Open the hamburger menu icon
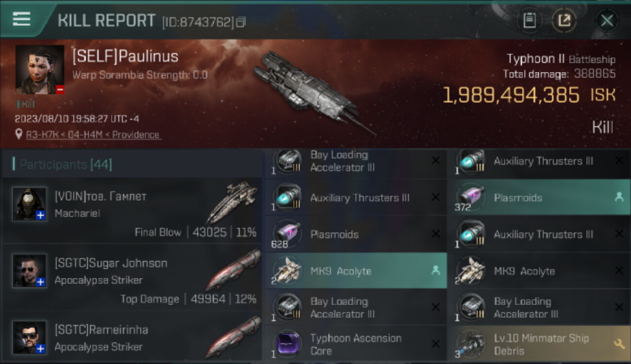The image size is (631, 364). [21, 19]
